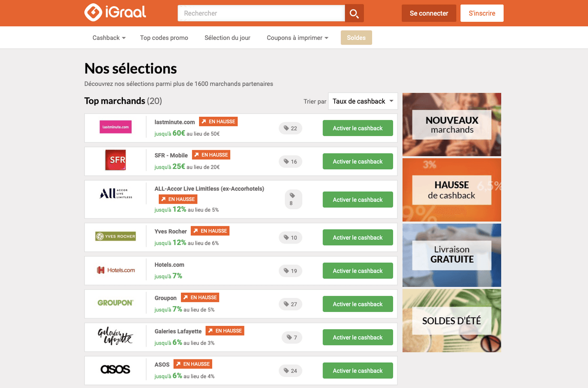Open ALL-Accor Live Limitless name link
This screenshot has width=588, height=388.
point(209,189)
